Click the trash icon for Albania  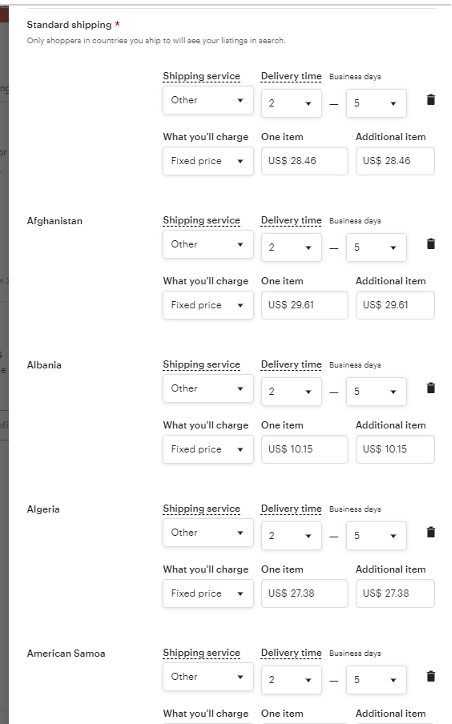point(431,388)
